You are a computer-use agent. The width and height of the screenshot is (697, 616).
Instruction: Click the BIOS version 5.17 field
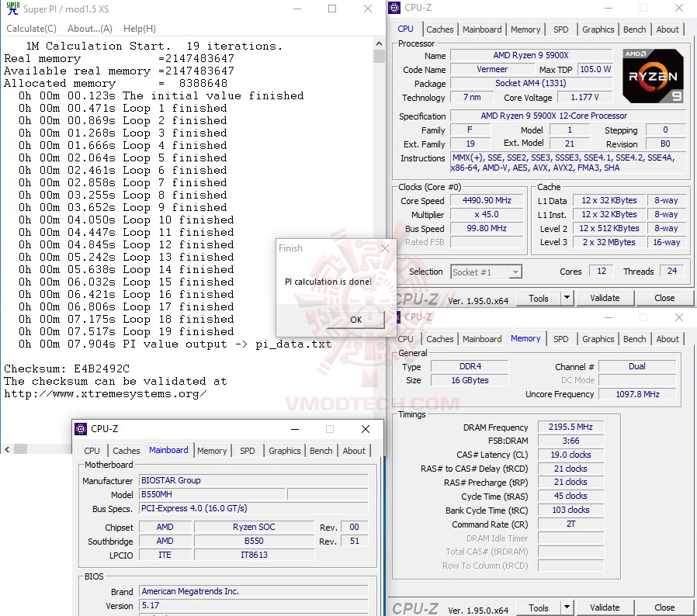click(x=254, y=605)
